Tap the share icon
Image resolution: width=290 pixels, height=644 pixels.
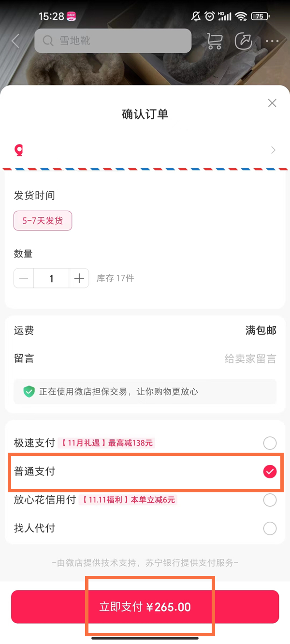(244, 41)
